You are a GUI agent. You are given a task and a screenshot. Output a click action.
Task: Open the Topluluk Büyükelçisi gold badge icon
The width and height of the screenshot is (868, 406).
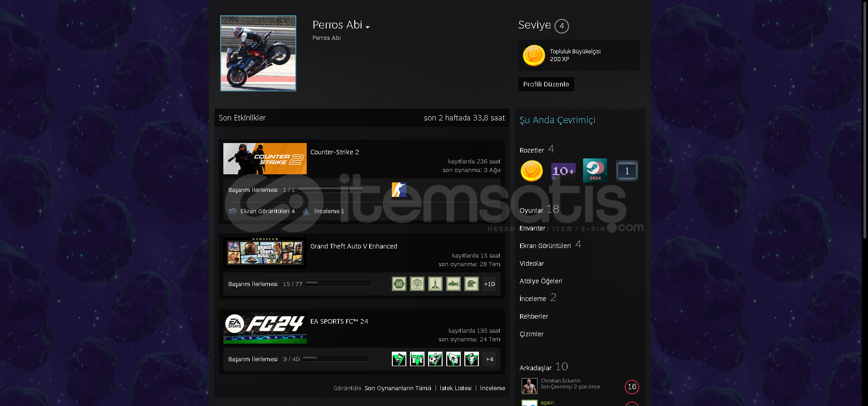pyautogui.click(x=534, y=55)
